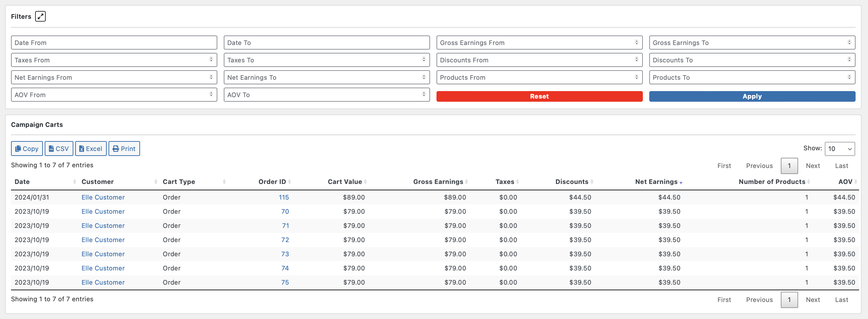Export the table as CSV
Screen dimensions: 868x319
click(59, 149)
